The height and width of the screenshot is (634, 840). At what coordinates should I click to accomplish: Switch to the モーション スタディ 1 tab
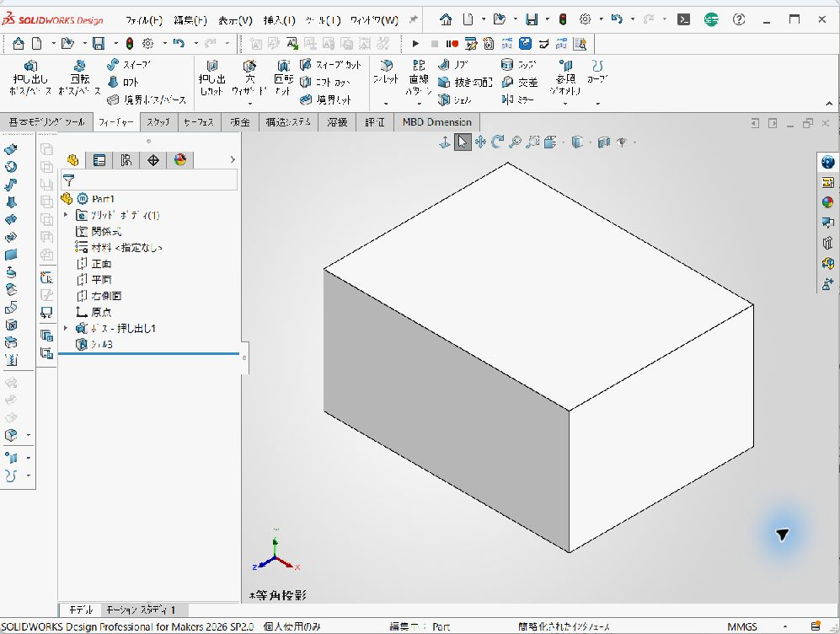pyautogui.click(x=141, y=610)
